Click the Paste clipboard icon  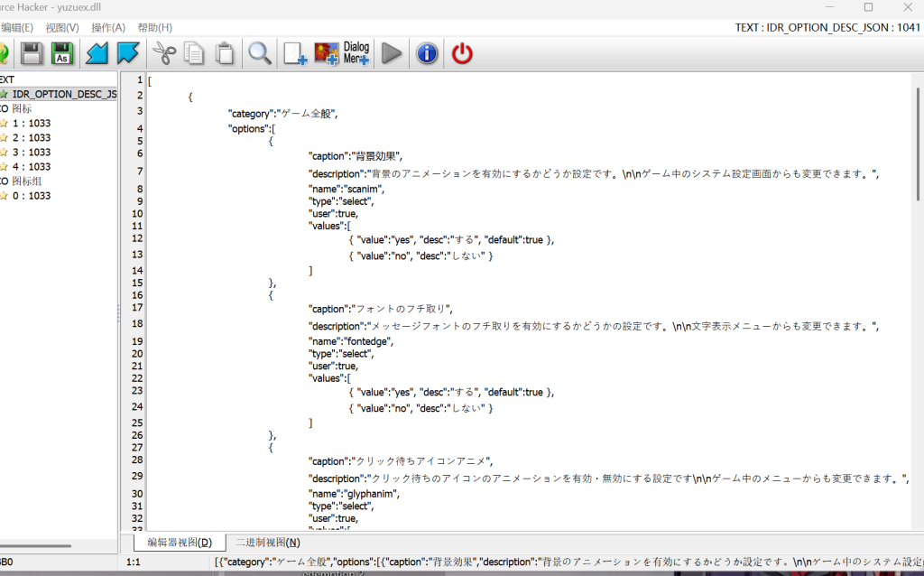point(225,54)
